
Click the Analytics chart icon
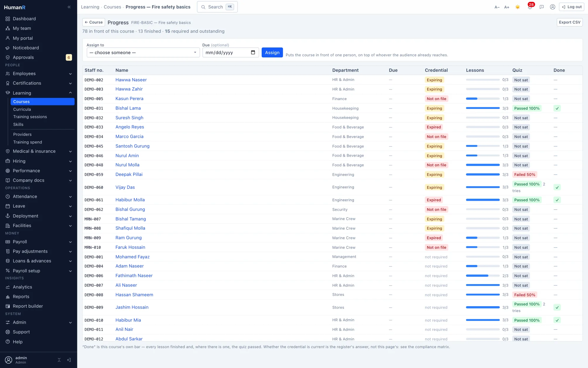point(8,287)
